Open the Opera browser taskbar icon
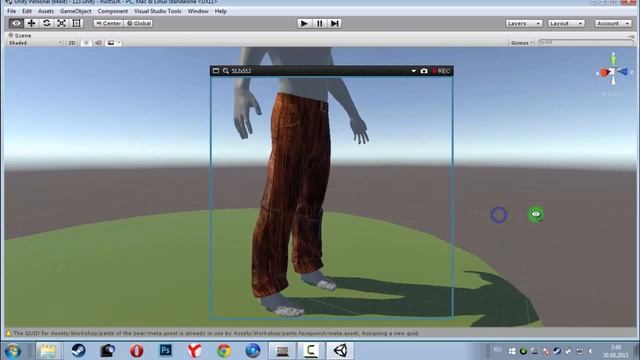Screen dimensions: 640x360 click(x=136, y=351)
